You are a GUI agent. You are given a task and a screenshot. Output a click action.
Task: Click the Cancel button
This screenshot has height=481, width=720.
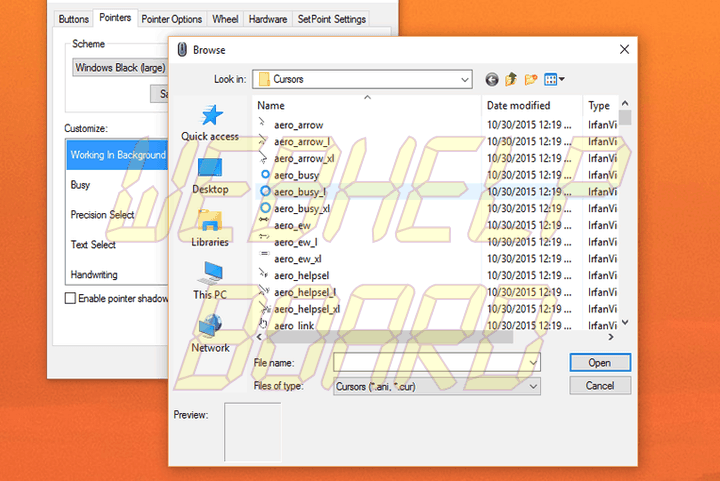[x=600, y=386]
